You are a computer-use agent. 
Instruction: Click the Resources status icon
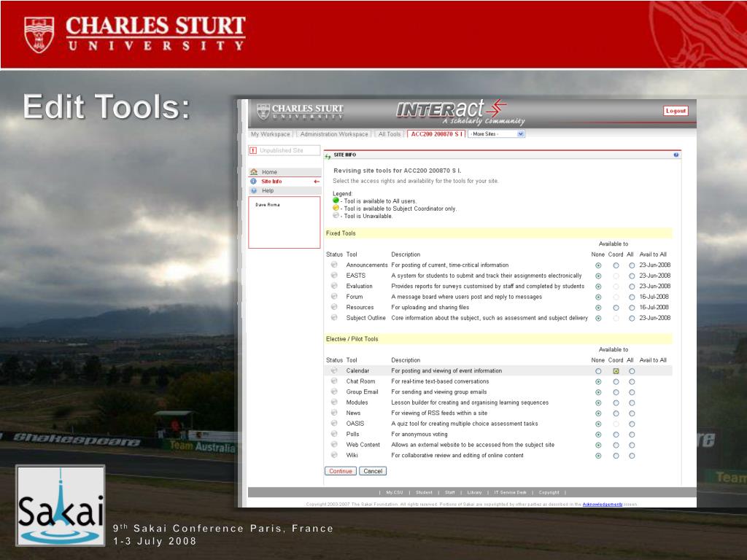tap(334, 307)
